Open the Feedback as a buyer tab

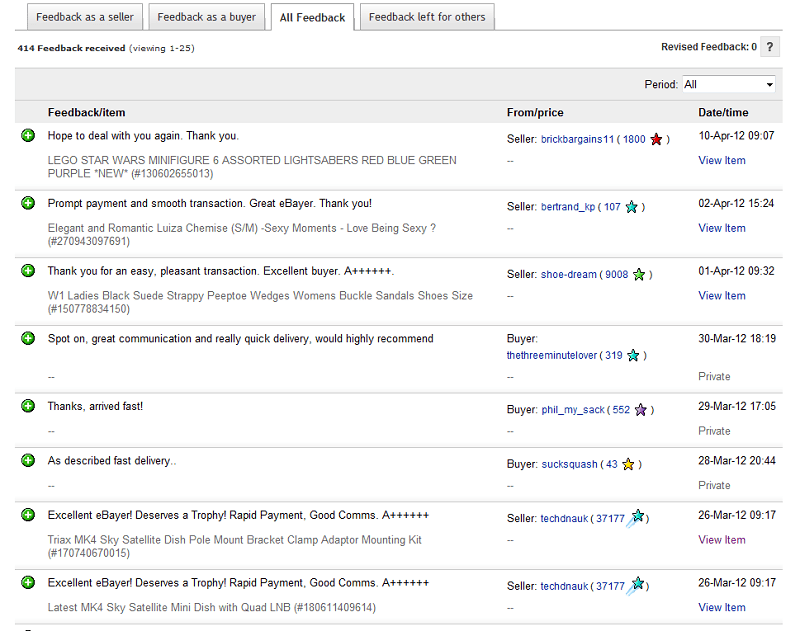coord(206,17)
